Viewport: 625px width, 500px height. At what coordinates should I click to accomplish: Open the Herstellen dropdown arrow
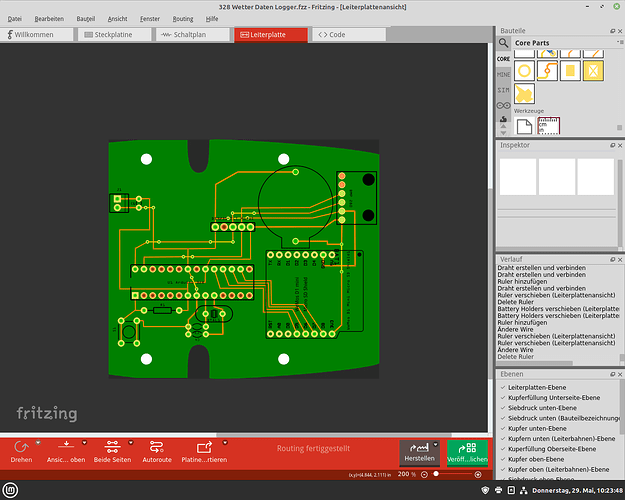(436, 444)
